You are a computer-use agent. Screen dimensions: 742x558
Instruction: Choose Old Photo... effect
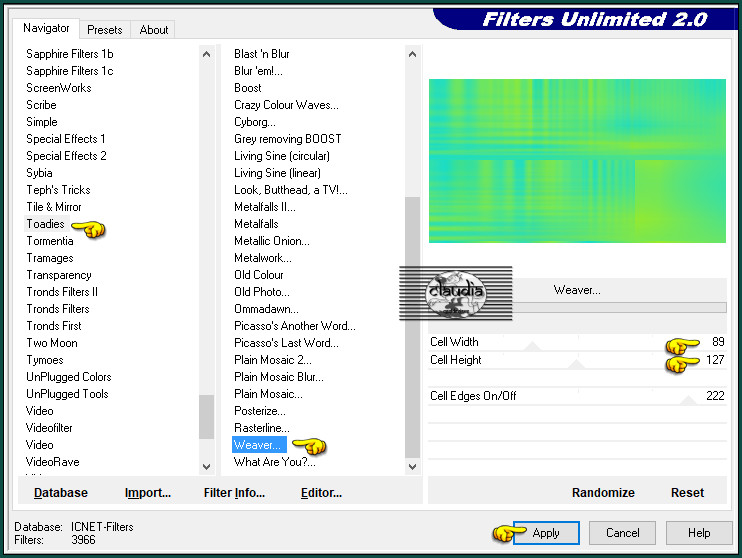click(x=262, y=292)
